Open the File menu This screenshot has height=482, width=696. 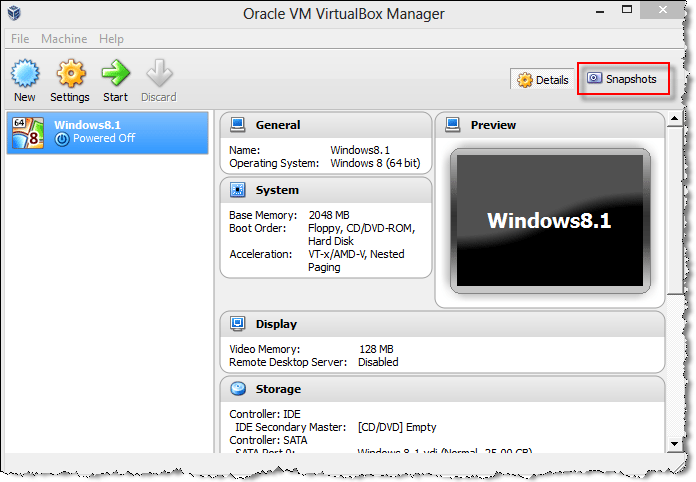20,39
